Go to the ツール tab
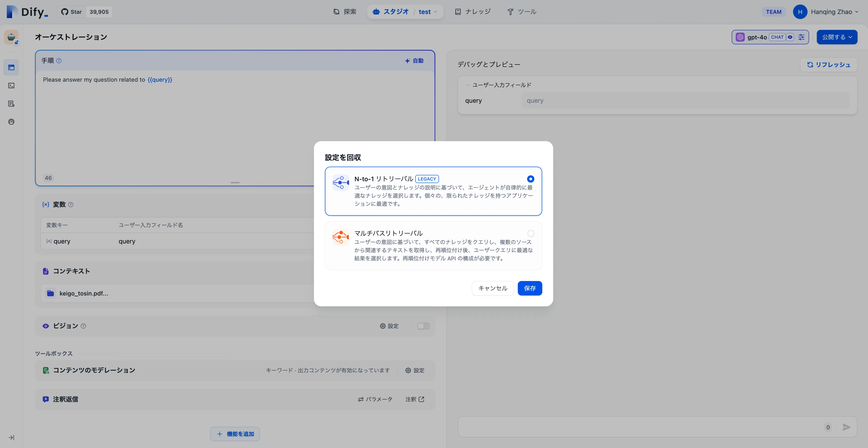This screenshot has height=448, width=868. pos(522,12)
